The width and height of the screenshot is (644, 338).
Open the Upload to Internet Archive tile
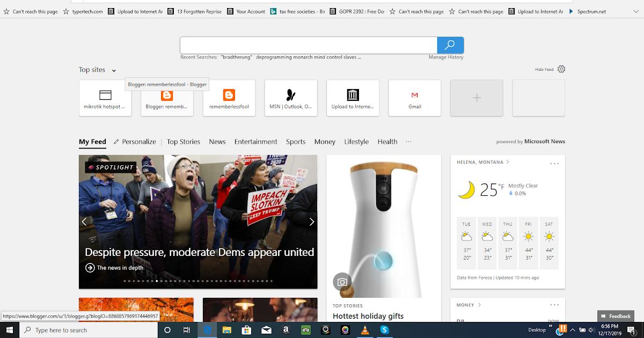tap(353, 98)
